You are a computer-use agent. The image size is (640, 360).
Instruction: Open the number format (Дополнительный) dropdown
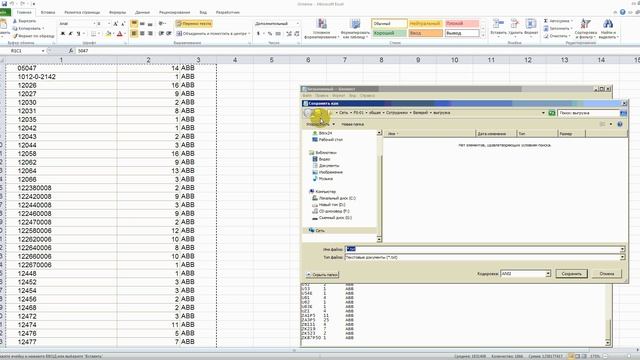[x=297, y=24]
